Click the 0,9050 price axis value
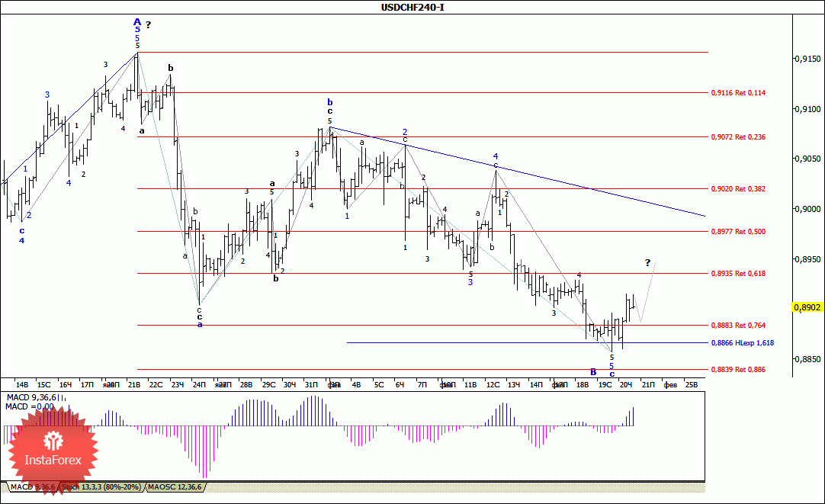Image resolution: width=825 pixels, height=504 pixels. [x=809, y=159]
